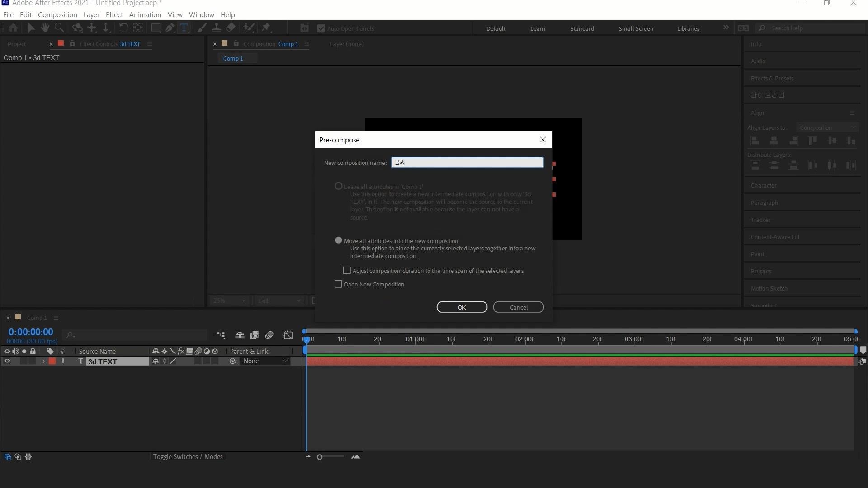868x488 pixels.
Task: Select the Clone Stamp tool
Action: [217, 28]
